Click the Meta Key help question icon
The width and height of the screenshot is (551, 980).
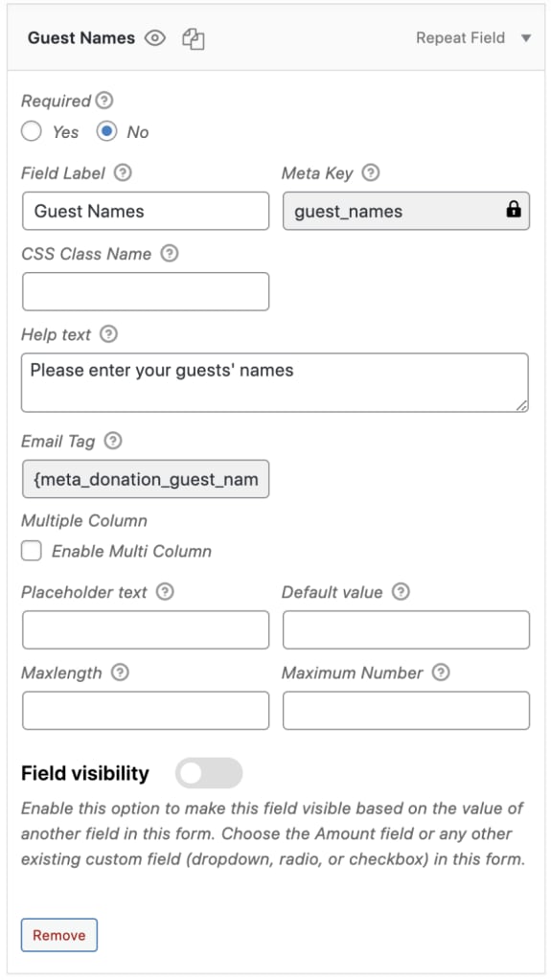pyautogui.click(x=371, y=172)
